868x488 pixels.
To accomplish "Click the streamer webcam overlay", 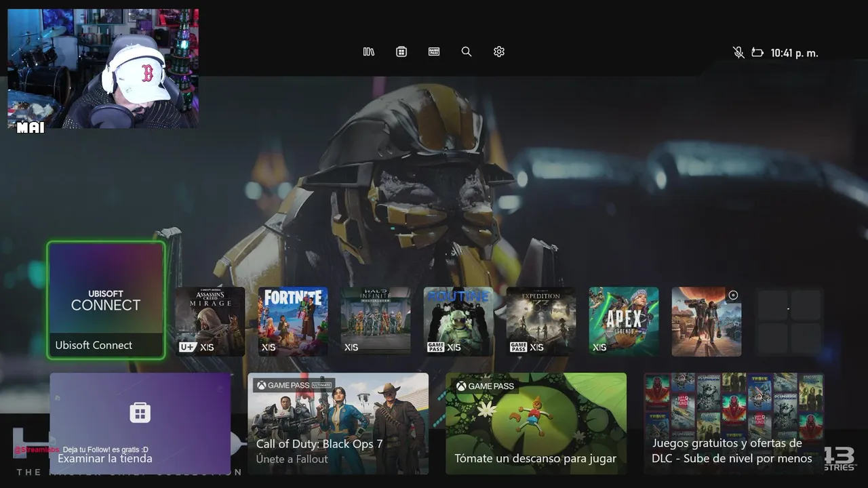I will 103,68.
